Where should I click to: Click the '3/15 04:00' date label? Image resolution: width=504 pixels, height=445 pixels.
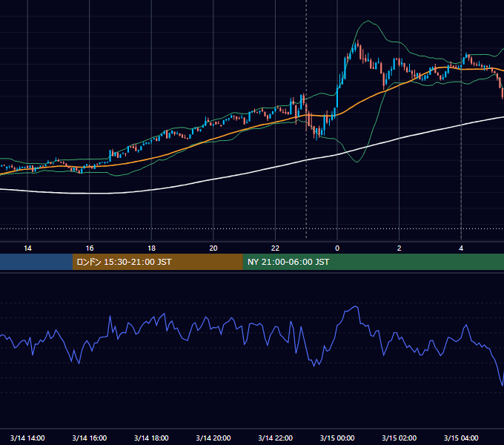tap(461, 438)
